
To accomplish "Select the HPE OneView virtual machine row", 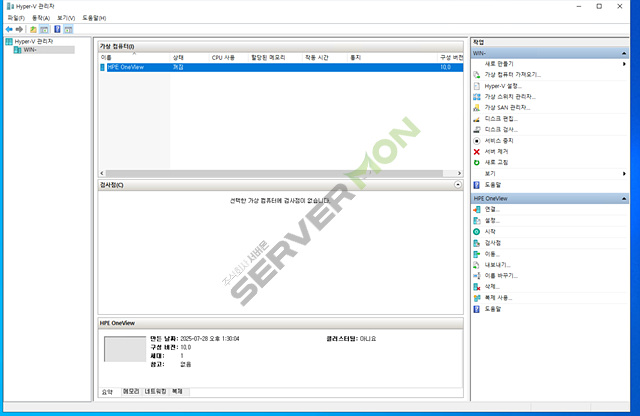I will pos(282,67).
